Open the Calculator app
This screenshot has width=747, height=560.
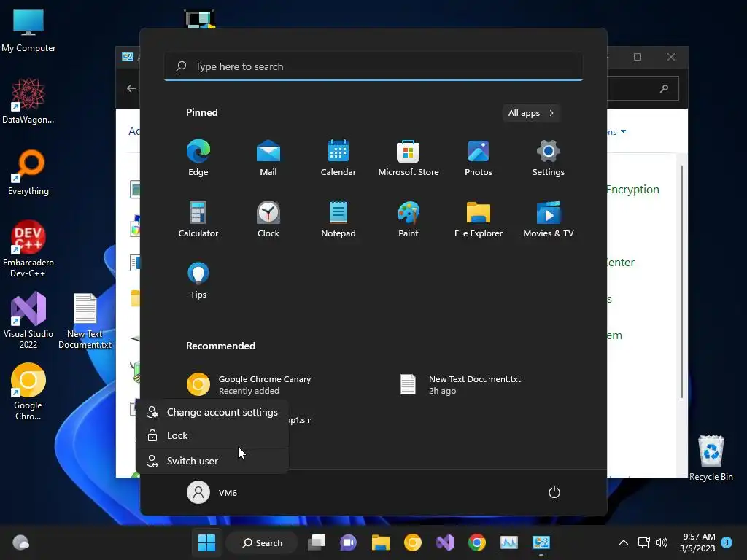click(x=198, y=219)
